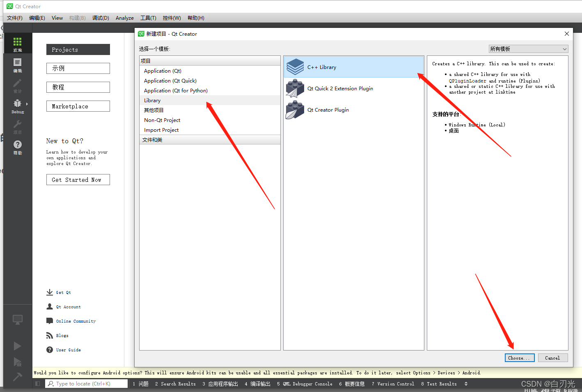
Task: Select the 其他项目 category
Action: [x=210, y=110]
